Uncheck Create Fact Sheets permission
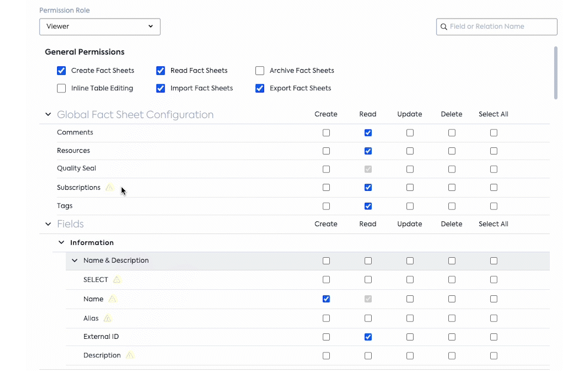 pyautogui.click(x=61, y=71)
